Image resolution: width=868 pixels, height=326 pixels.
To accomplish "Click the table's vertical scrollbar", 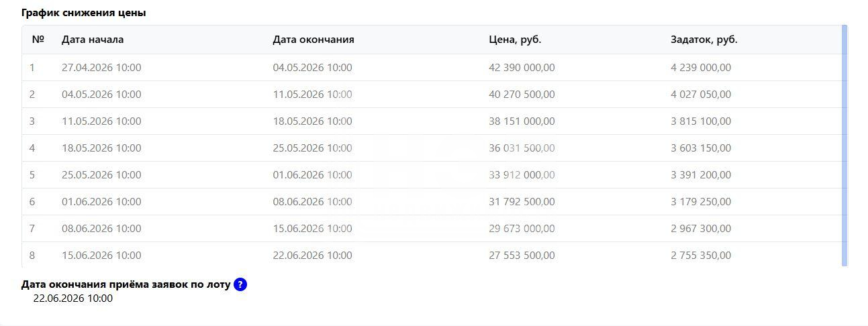I will [845, 145].
